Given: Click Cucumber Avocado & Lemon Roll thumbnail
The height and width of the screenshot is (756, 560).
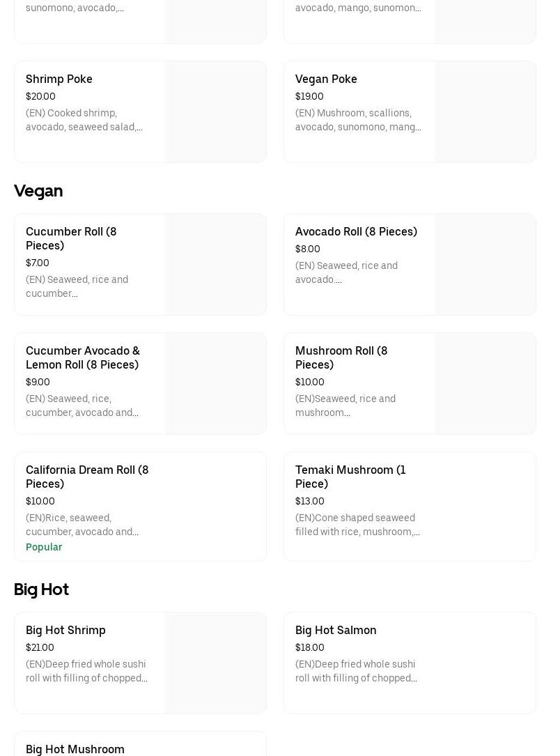Looking at the screenshot, I should pyautogui.click(x=216, y=384).
